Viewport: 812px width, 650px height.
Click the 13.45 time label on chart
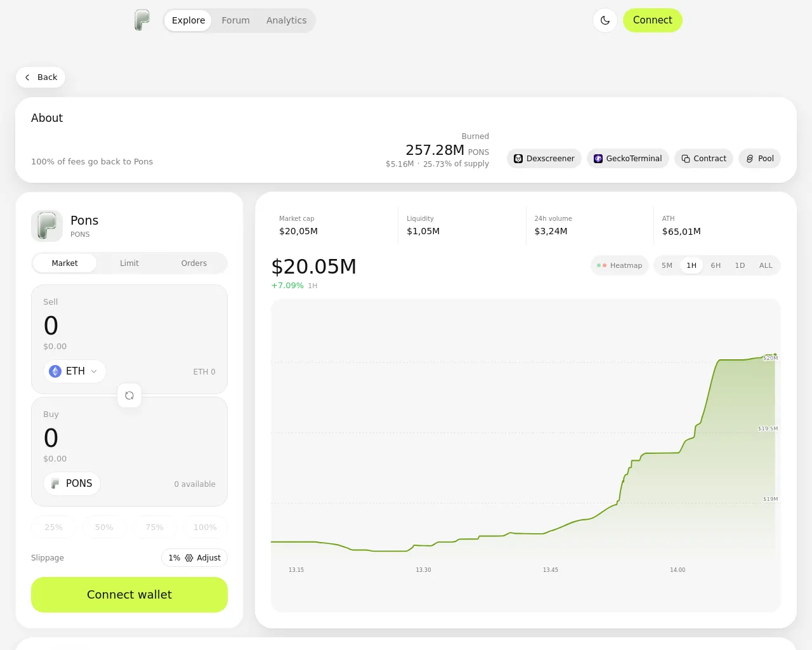[x=551, y=570]
